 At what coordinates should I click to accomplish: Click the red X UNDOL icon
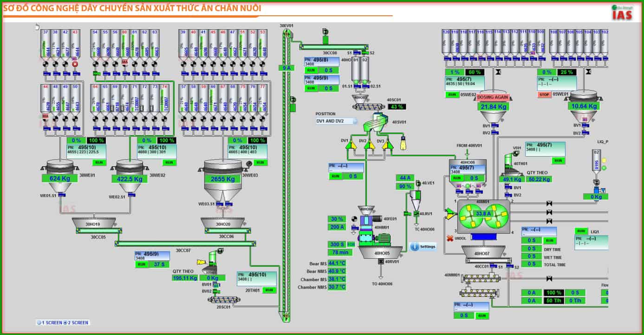click(450, 238)
